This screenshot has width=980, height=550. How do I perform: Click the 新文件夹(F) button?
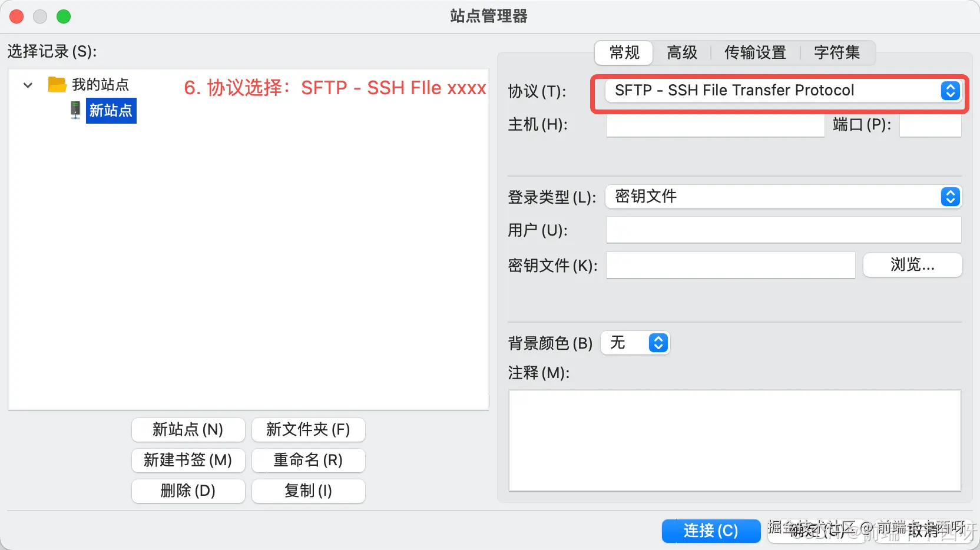tap(308, 430)
